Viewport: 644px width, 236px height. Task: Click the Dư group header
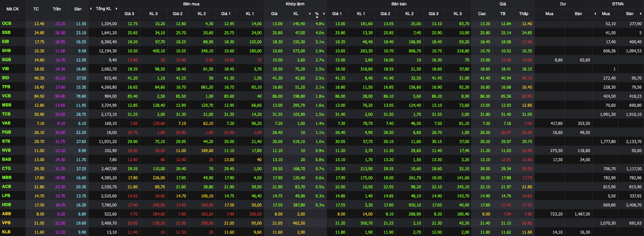click(563, 4)
